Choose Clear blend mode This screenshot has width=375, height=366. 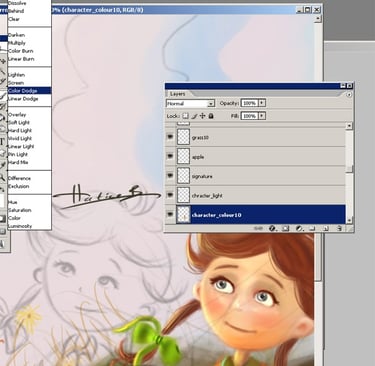tap(29, 19)
